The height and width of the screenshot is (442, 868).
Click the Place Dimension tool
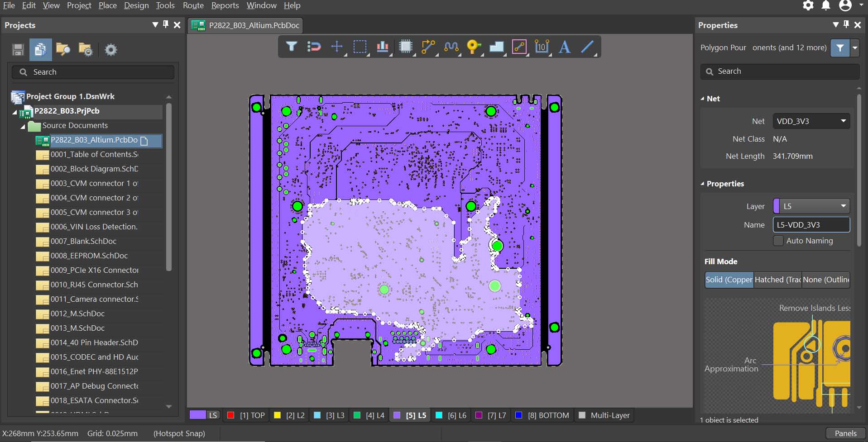tap(542, 47)
